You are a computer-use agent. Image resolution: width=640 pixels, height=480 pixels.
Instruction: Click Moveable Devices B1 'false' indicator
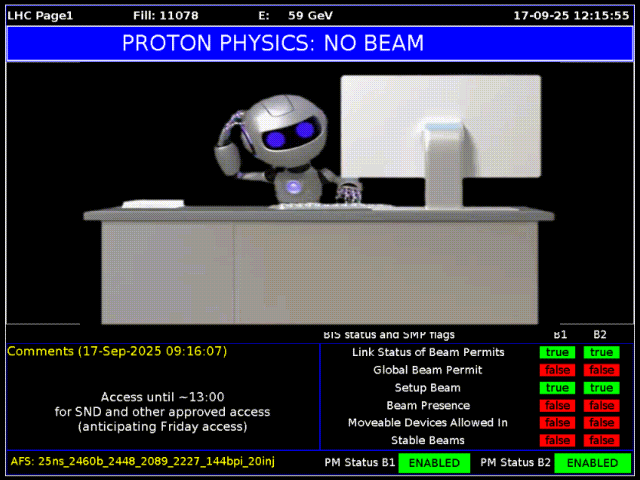(557, 423)
